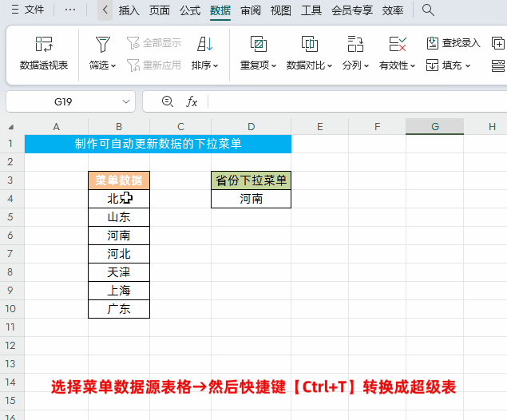Select the 山东 cell
507x420 pixels.
[119, 217]
